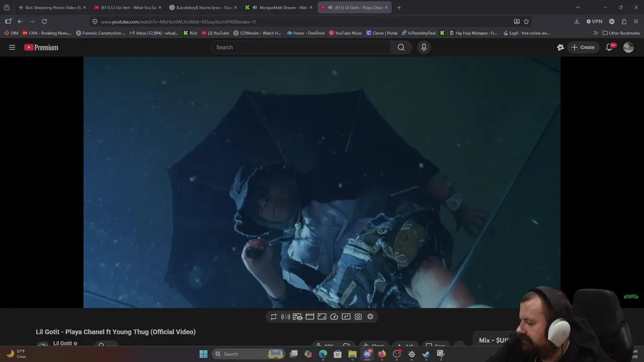Open the YouTube hamburger guide menu

pyautogui.click(x=12, y=47)
